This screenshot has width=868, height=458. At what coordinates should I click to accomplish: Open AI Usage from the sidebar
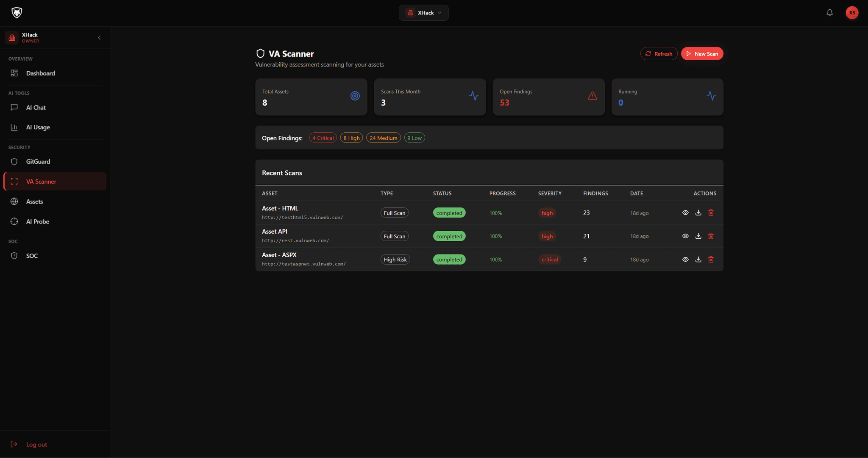(55, 127)
